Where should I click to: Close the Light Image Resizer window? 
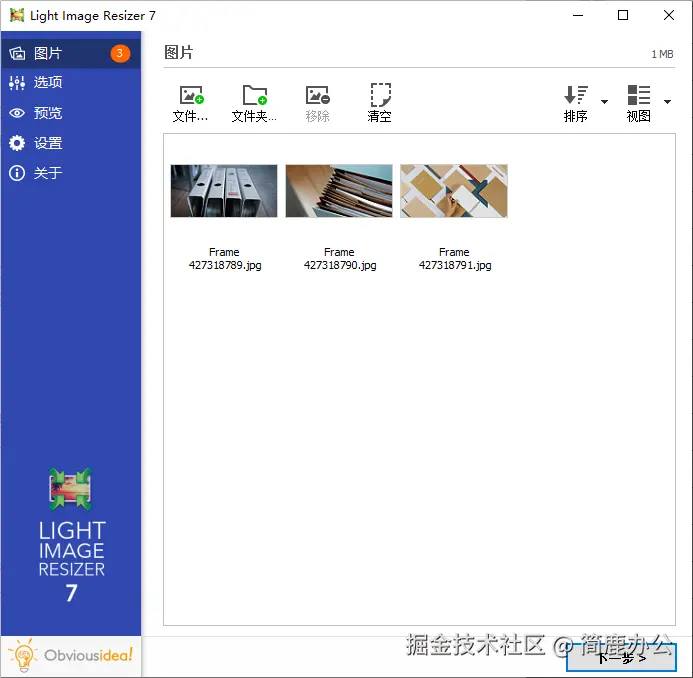pyautogui.click(x=669, y=15)
